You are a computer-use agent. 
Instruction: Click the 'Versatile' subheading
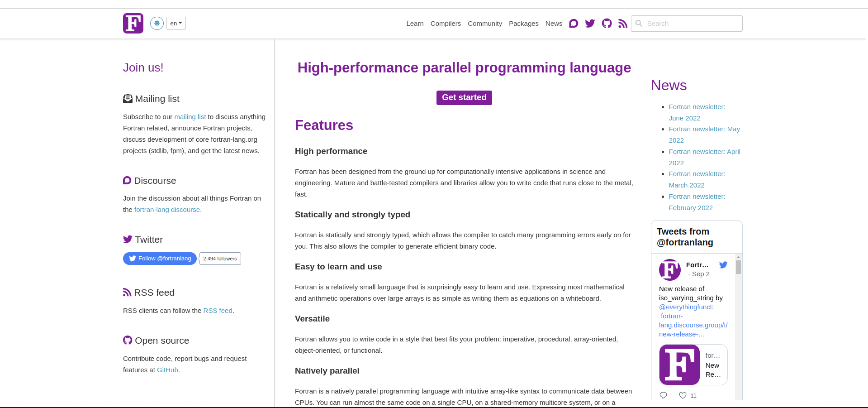click(x=312, y=319)
